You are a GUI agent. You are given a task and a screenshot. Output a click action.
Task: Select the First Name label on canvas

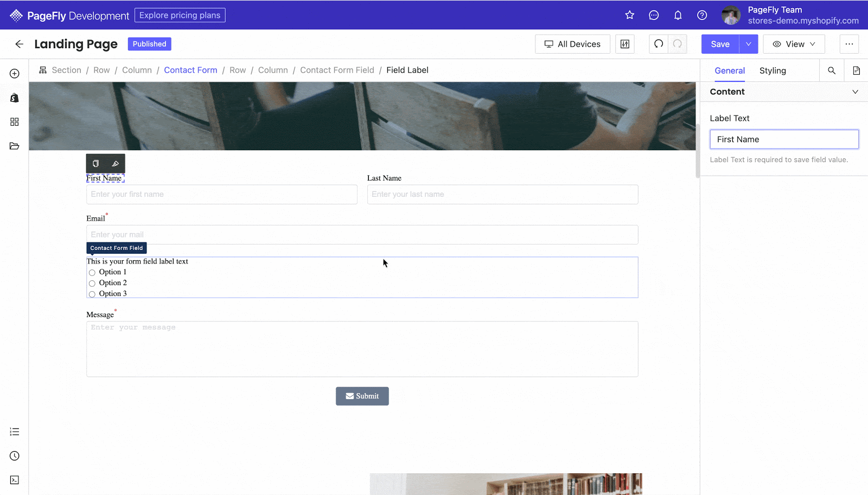click(x=105, y=178)
